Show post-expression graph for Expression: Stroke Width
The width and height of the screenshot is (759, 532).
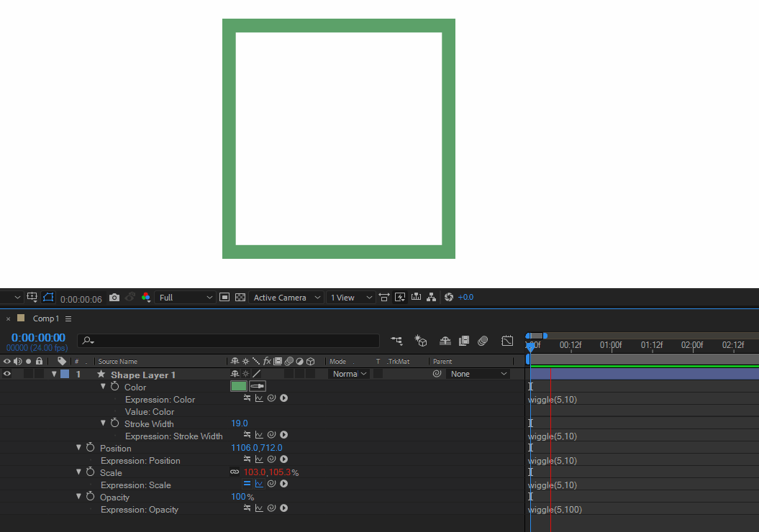tap(259, 435)
